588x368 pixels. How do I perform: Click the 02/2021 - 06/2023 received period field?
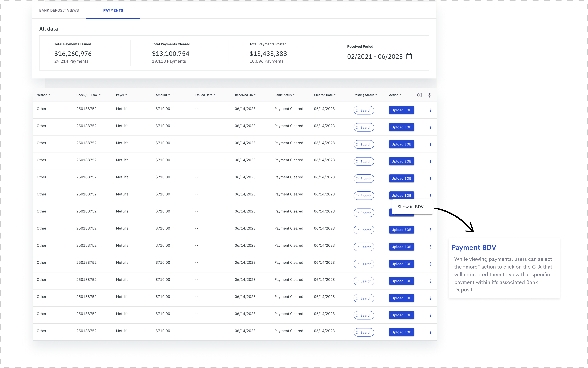(375, 56)
